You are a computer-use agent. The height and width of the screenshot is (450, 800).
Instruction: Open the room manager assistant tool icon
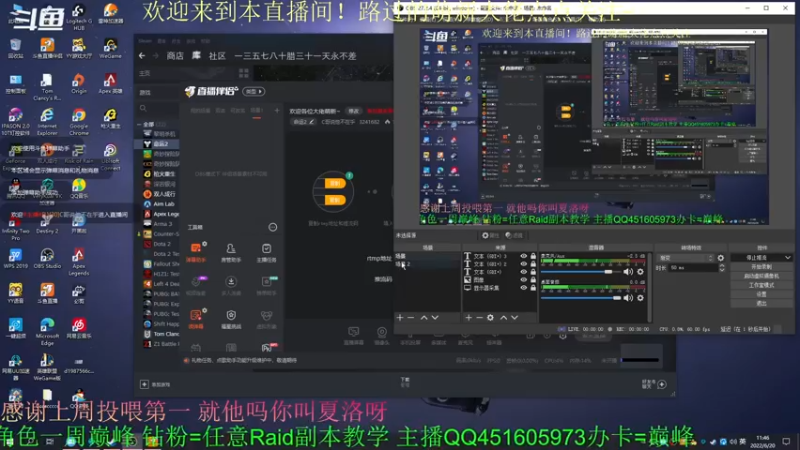(x=231, y=252)
